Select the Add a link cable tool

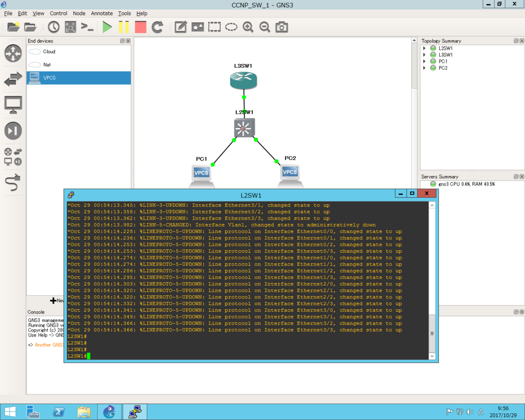(13, 183)
